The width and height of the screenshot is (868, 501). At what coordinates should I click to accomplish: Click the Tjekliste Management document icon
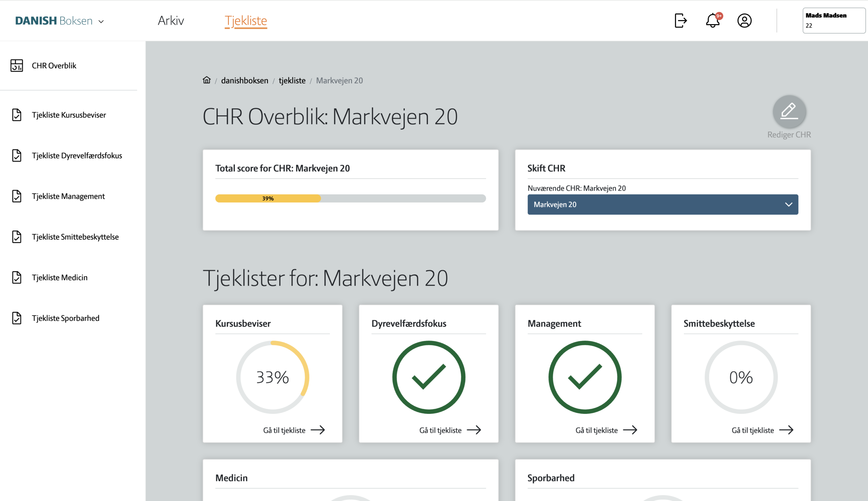(x=17, y=196)
